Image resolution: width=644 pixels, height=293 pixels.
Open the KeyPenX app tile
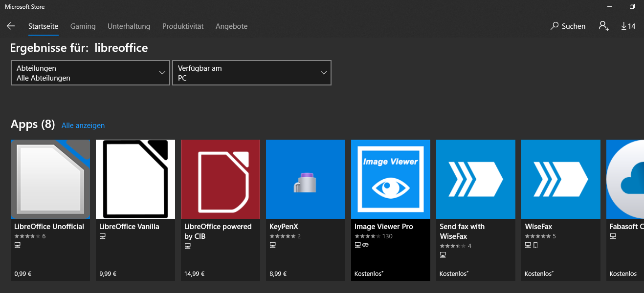coord(306,210)
